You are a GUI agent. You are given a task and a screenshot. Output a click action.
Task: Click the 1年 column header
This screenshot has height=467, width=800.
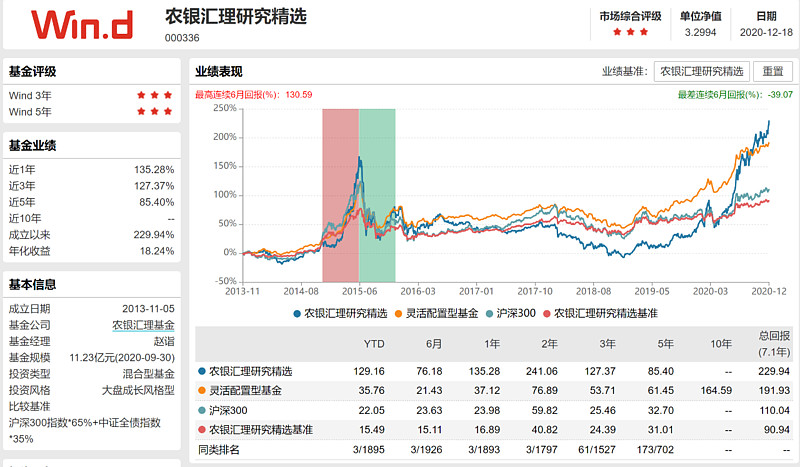click(492, 344)
